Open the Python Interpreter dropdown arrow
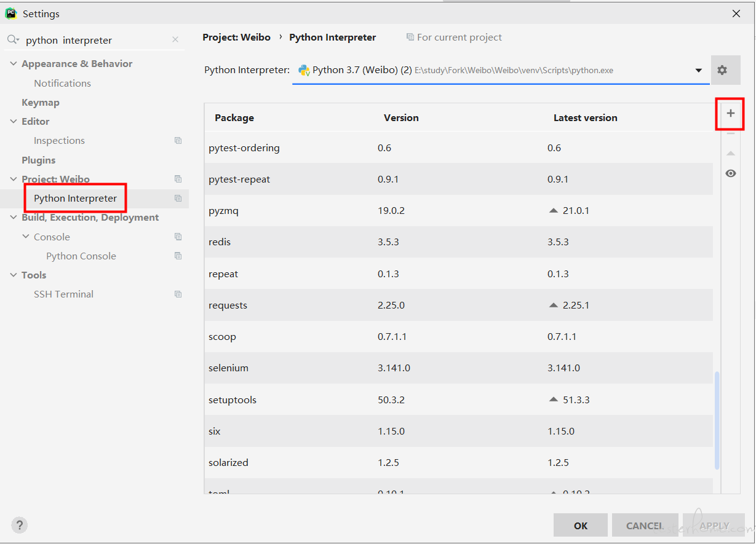This screenshot has width=756, height=544. (699, 71)
